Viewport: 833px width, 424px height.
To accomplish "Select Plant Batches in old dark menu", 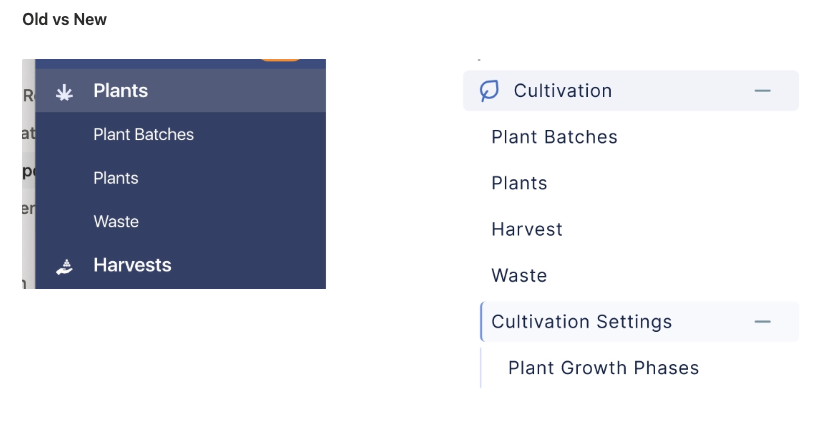I will (x=143, y=134).
